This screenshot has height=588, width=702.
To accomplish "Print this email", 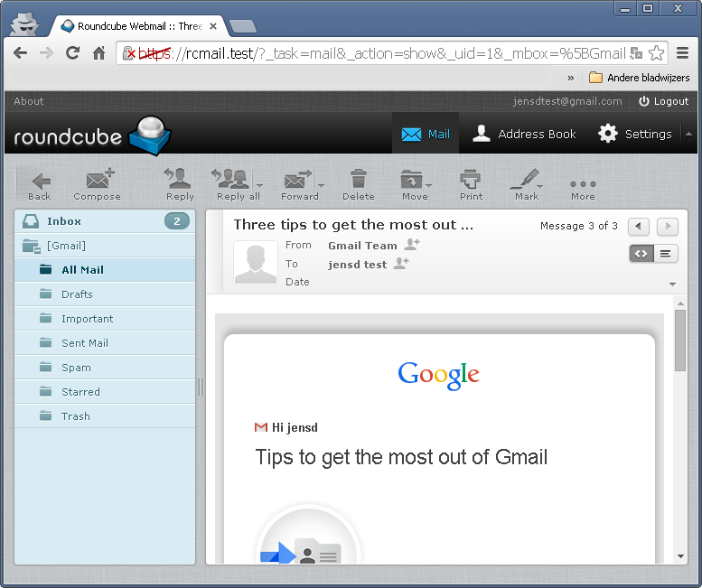I will click(x=471, y=184).
